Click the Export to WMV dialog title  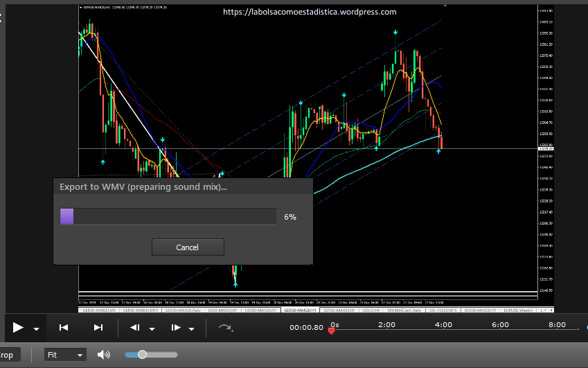click(143, 187)
